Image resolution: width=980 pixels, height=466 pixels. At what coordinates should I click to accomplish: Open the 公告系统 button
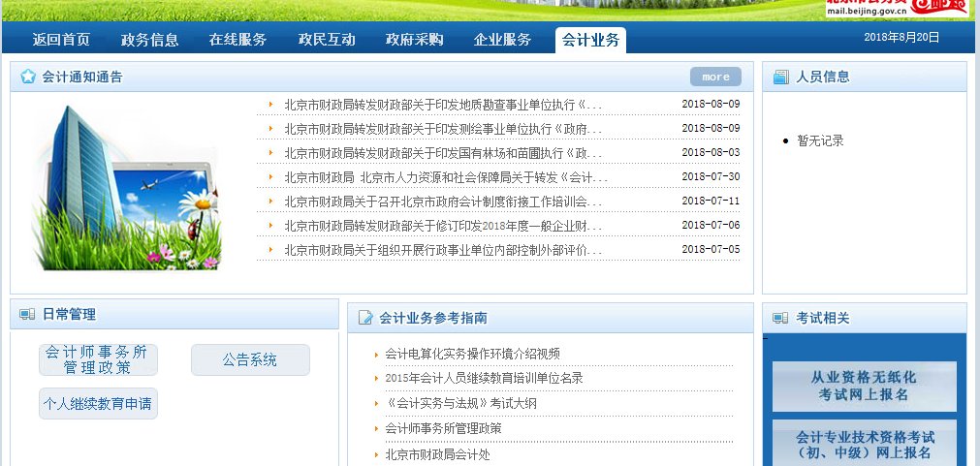pos(250,359)
